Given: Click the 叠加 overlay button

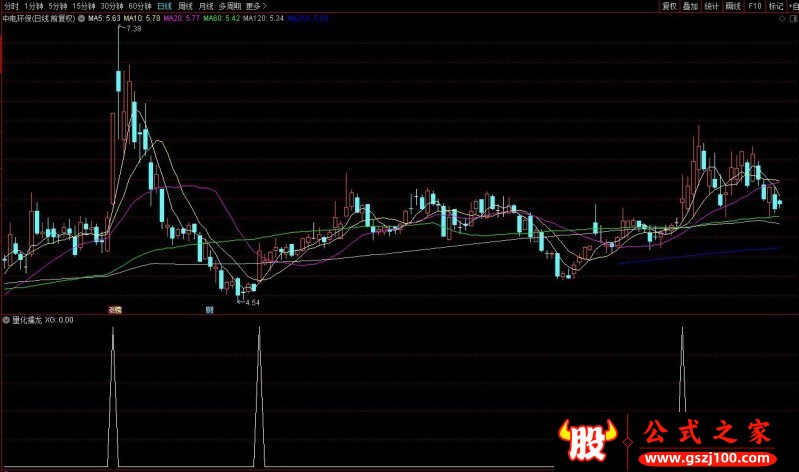Looking at the screenshot, I should click(x=690, y=6).
